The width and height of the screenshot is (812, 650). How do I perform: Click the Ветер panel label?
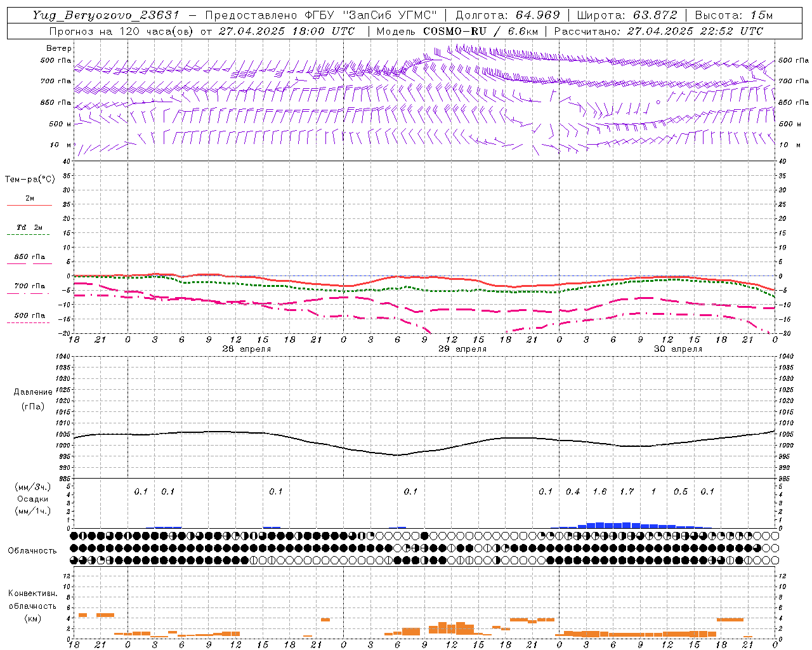59,48
